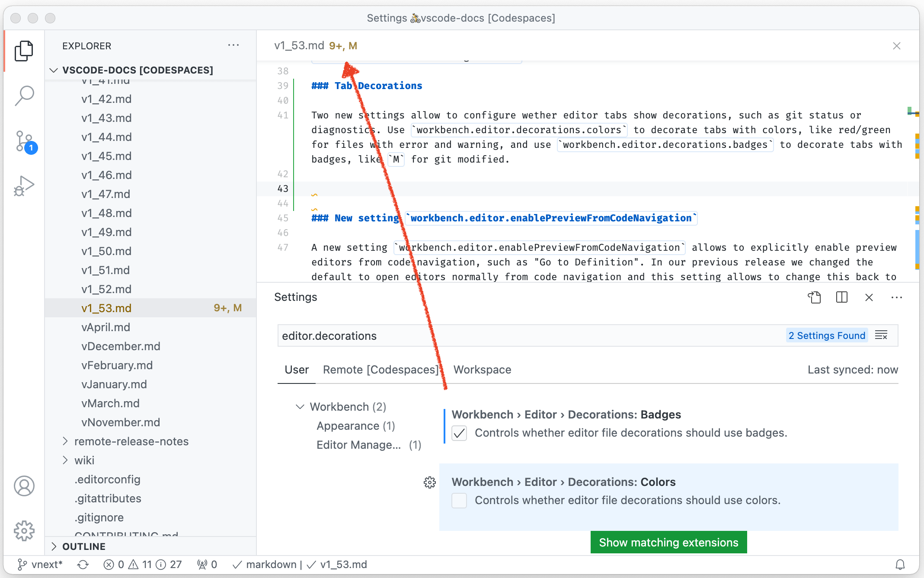Screen dimensions: 924x578
Task: Click the Search icon in activity bar
Action: click(x=23, y=94)
